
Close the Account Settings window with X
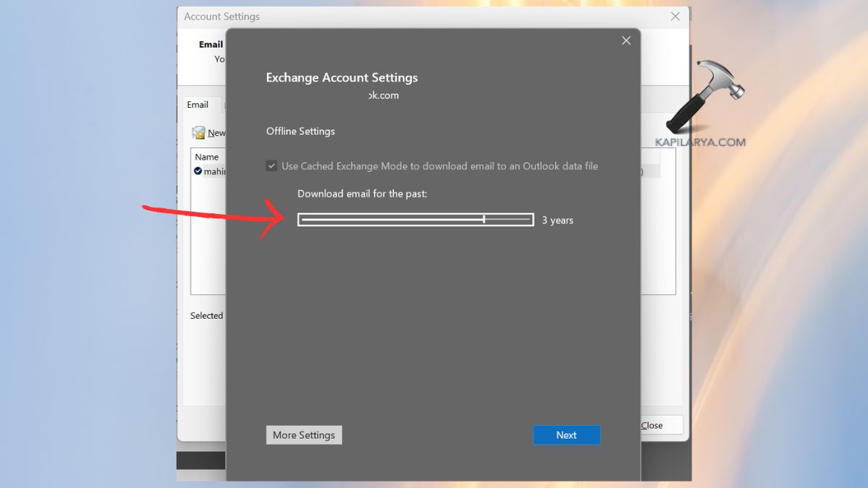pyautogui.click(x=675, y=17)
